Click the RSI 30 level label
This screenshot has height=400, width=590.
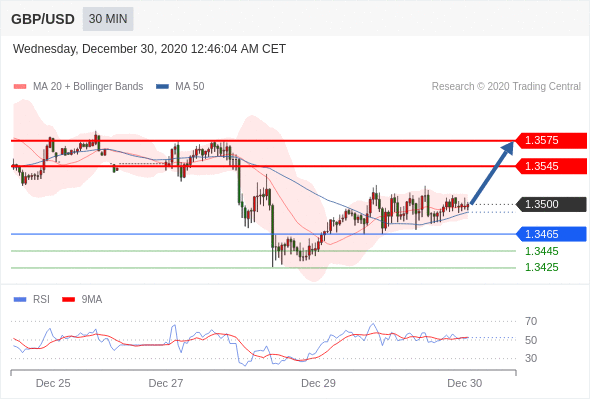click(x=531, y=358)
